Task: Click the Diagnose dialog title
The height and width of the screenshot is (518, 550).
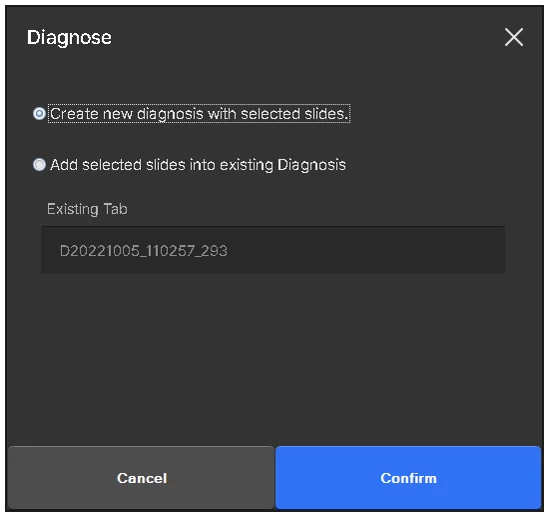Action: click(x=69, y=38)
